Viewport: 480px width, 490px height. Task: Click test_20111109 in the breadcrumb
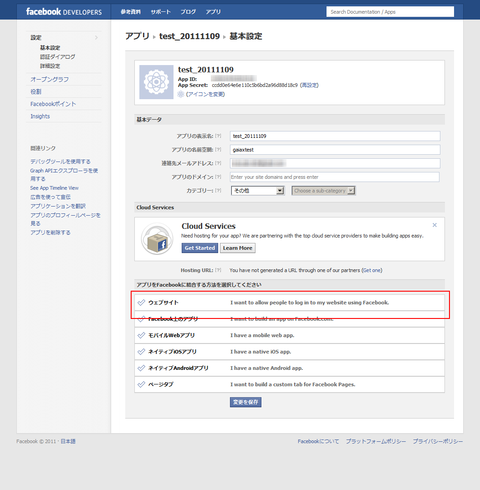click(190, 36)
